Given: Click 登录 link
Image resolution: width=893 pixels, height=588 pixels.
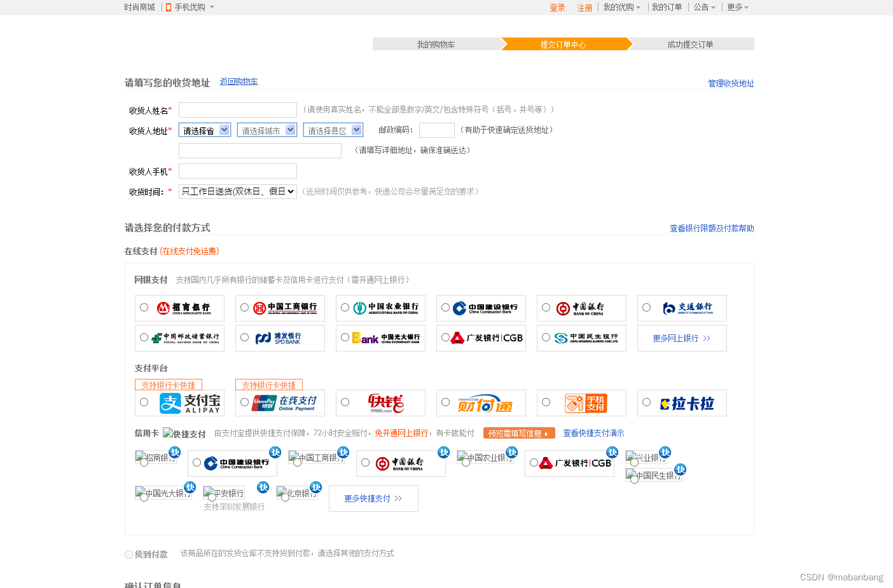Looking at the screenshot, I should tap(558, 8).
